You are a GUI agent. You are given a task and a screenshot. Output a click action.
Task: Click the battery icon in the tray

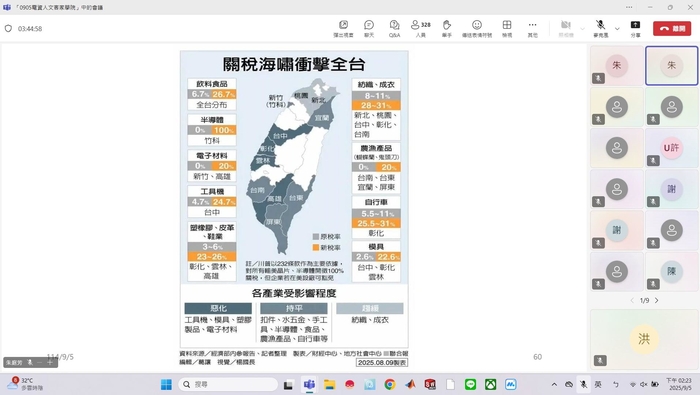(x=654, y=384)
